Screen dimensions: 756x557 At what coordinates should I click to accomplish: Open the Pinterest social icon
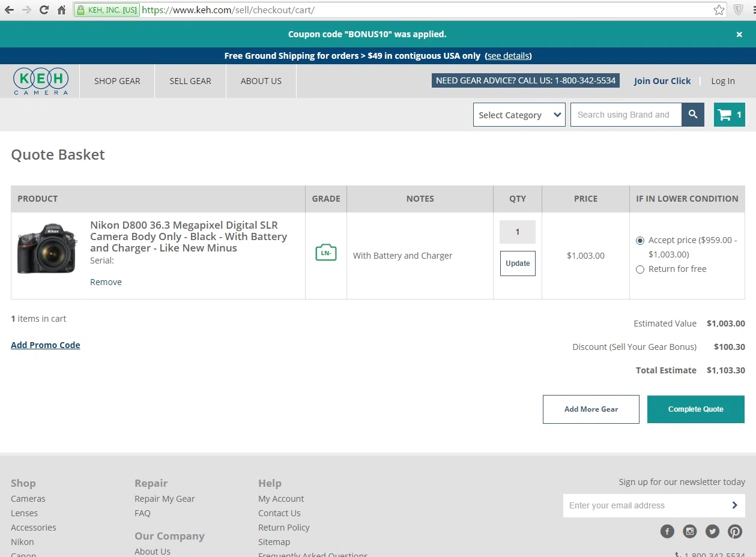tap(735, 531)
